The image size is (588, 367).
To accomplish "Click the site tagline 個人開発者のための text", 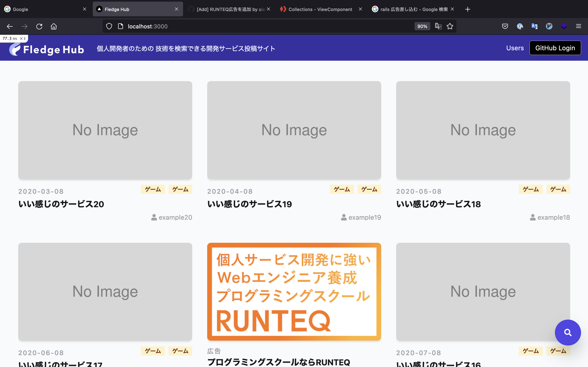I will pos(186,49).
